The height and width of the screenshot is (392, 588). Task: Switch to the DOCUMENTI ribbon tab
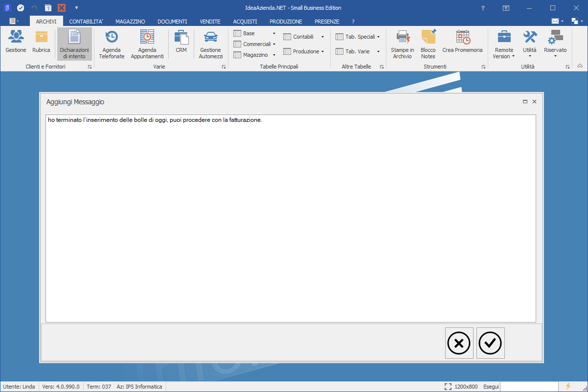pos(172,22)
